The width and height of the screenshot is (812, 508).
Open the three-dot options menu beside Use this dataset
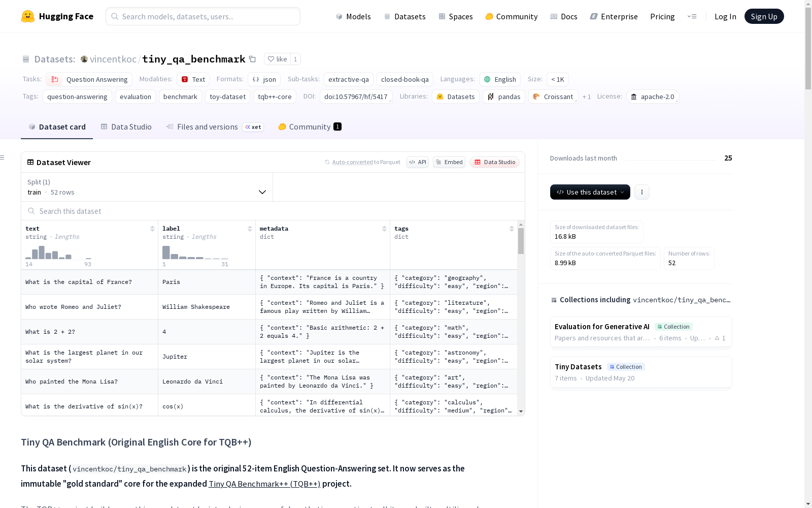[642, 192]
